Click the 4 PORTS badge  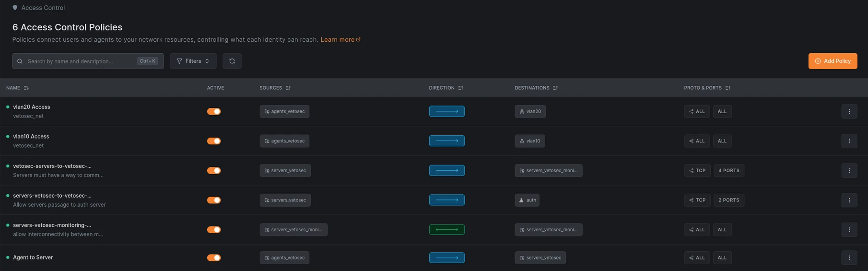click(728, 170)
